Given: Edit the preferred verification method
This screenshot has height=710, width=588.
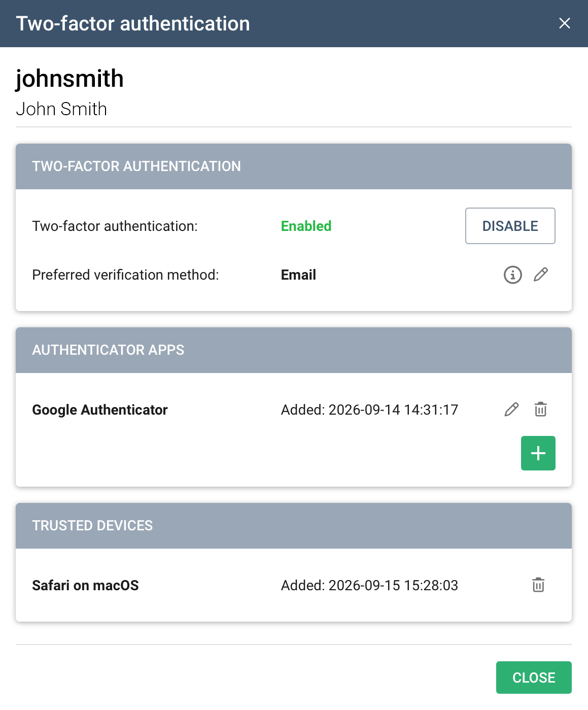Looking at the screenshot, I should tap(541, 275).
